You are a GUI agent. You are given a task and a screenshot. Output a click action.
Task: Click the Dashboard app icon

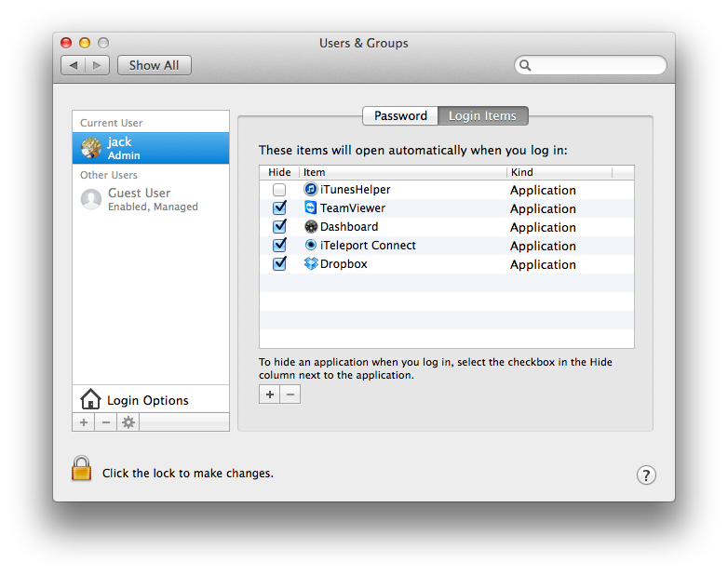[311, 226]
